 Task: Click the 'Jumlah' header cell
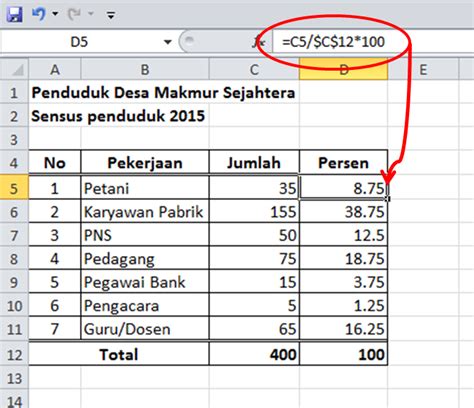(254, 163)
